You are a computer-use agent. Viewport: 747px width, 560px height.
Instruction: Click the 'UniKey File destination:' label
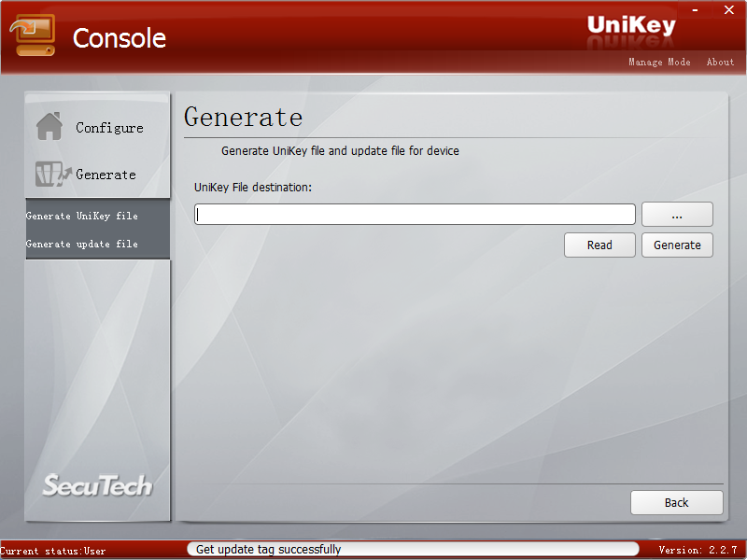coord(253,188)
